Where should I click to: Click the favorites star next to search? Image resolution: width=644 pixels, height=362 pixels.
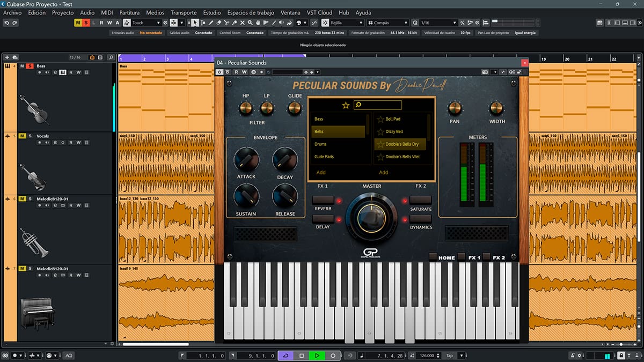[x=346, y=105]
